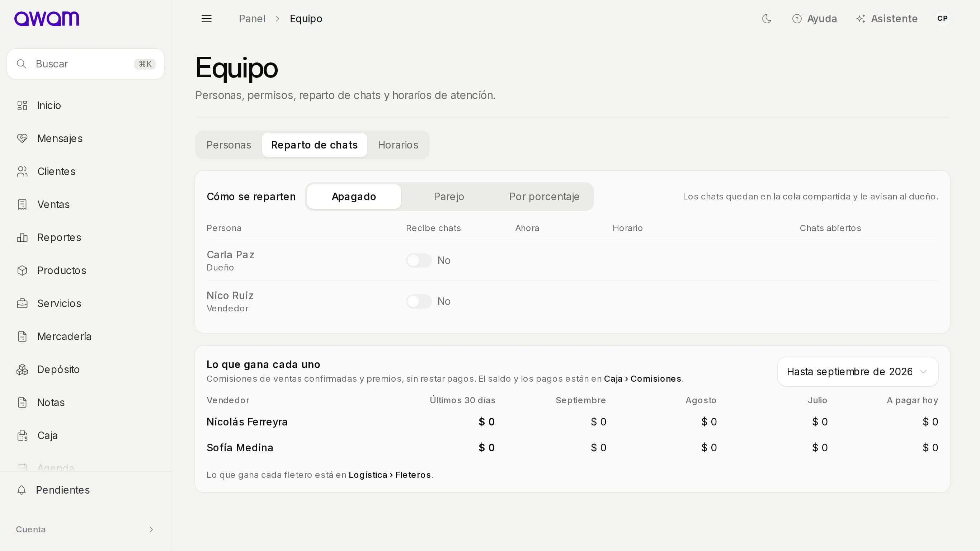
Task: Switch to Reparto de chats tab
Action: [x=314, y=145]
